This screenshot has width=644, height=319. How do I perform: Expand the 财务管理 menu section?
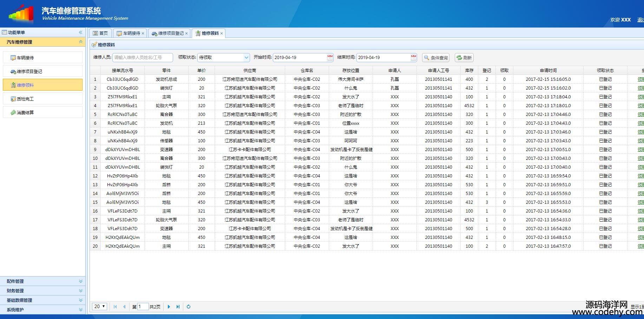42,291
